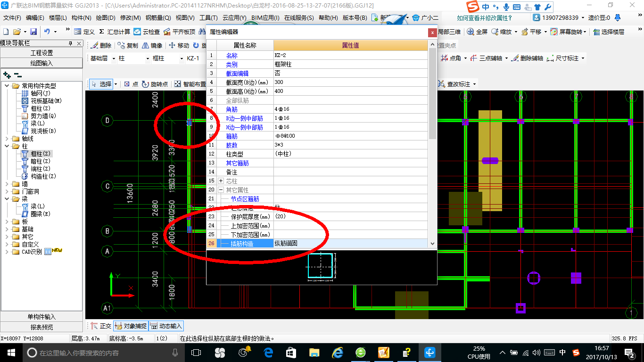
Task: Toggle 对象捕捉 object snap
Action: point(131,326)
